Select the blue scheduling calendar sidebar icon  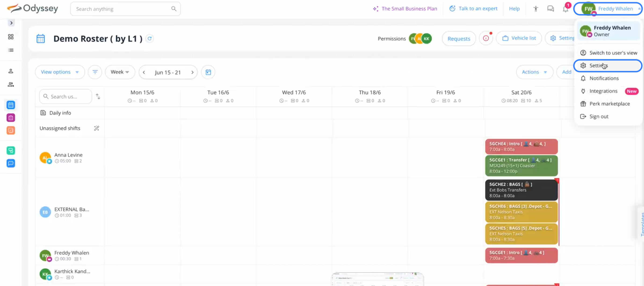pyautogui.click(x=11, y=105)
